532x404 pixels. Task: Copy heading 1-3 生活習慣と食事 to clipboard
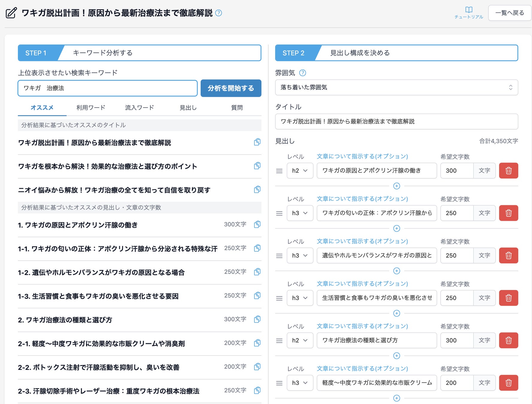[257, 296]
